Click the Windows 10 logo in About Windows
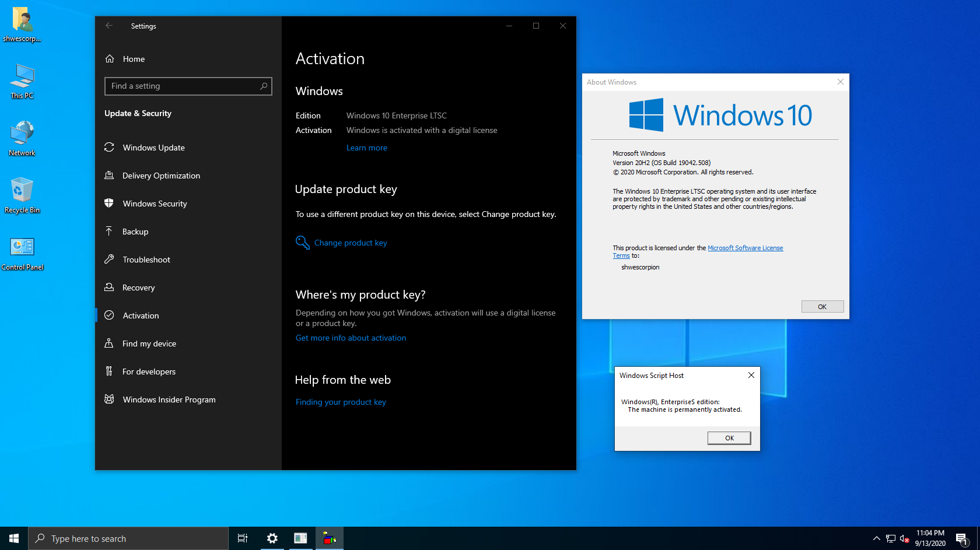 tap(720, 115)
